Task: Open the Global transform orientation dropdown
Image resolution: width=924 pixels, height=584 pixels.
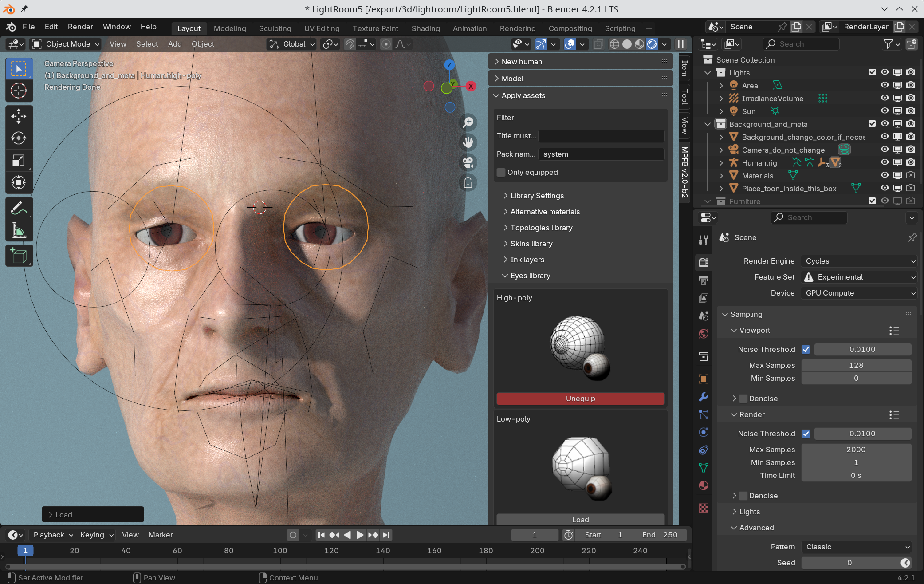Action: tap(292, 44)
